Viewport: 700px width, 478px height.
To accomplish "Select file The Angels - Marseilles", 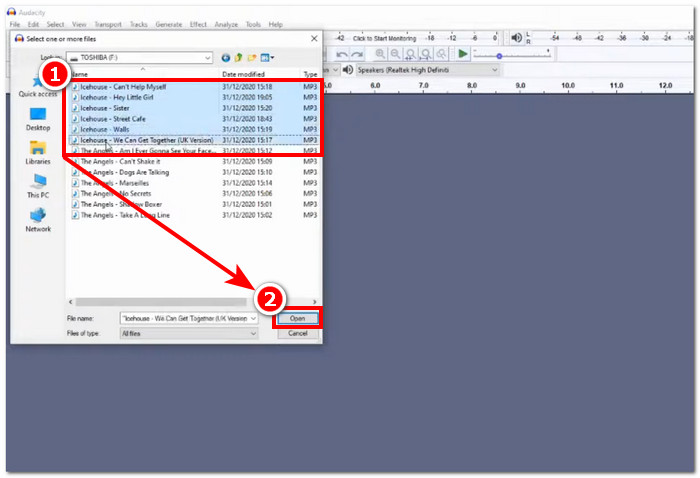I will [x=194, y=183].
